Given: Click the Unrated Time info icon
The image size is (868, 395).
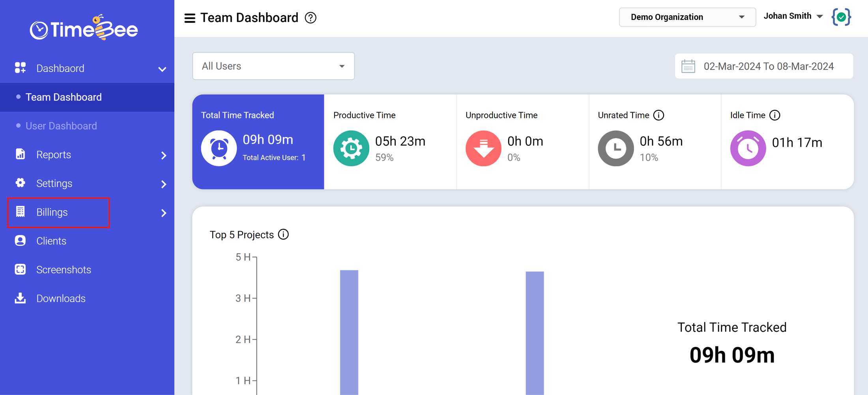Looking at the screenshot, I should [659, 115].
